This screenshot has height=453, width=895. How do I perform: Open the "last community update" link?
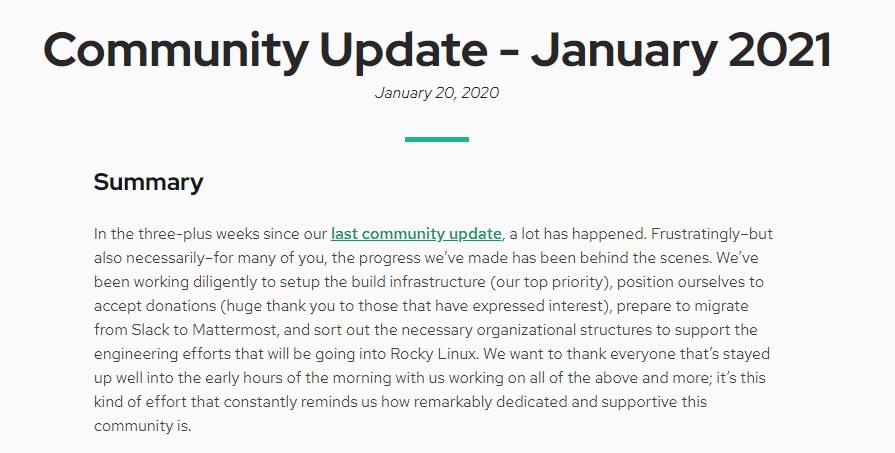[x=416, y=234]
